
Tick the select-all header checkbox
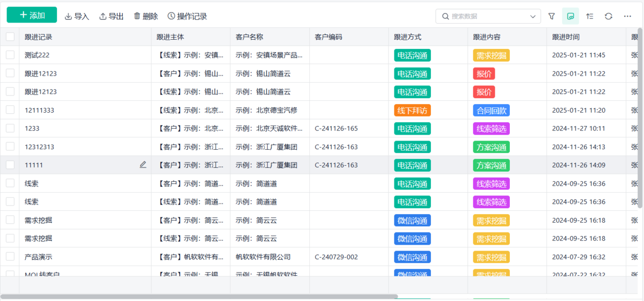(10, 36)
